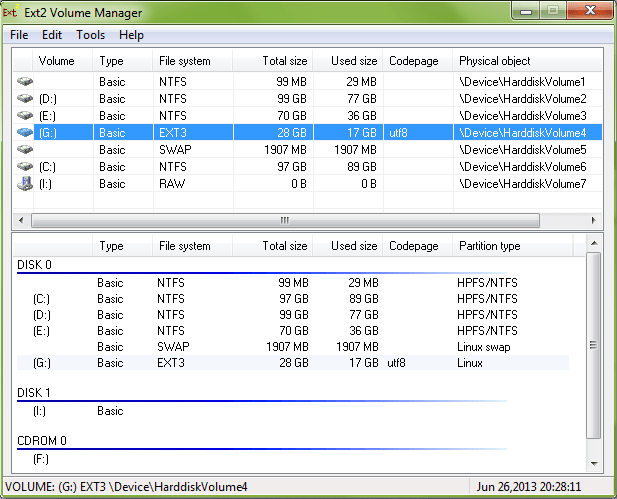This screenshot has width=617, height=499.
Task: Click the blue drive icon for (G:)
Action: 24,133
